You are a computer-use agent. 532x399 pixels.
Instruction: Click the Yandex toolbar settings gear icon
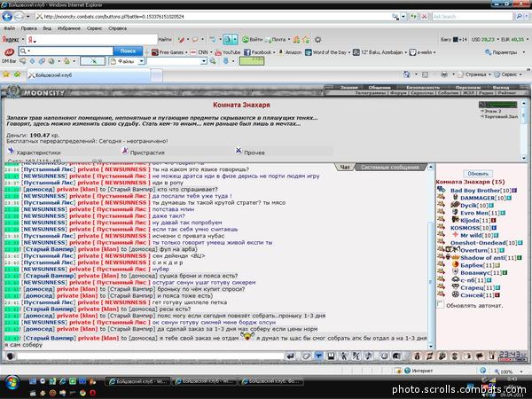317,40
